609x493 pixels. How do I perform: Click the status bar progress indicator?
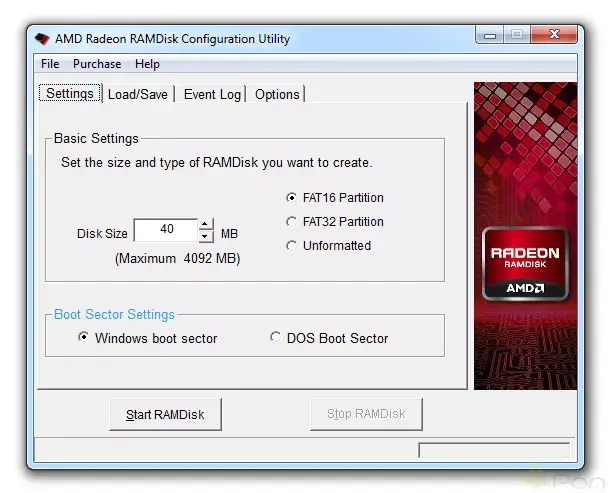click(494, 450)
